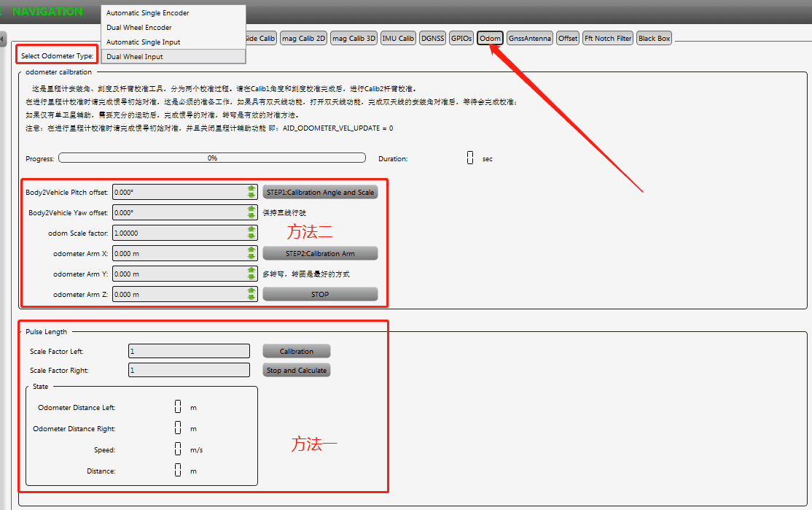The image size is (812, 510).
Task: Decrease the odometer Arm X value
Action: click(x=251, y=257)
